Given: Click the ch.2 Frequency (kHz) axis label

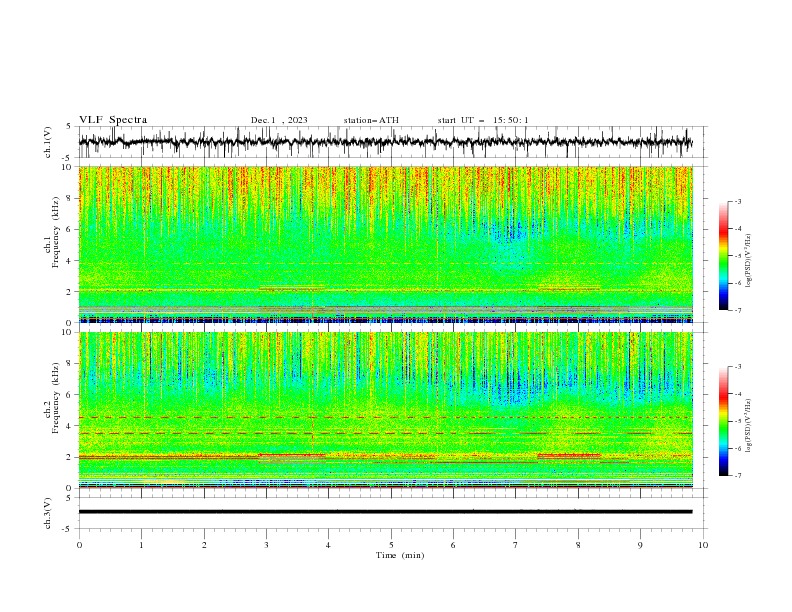Looking at the screenshot, I should click(x=53, y=398).
